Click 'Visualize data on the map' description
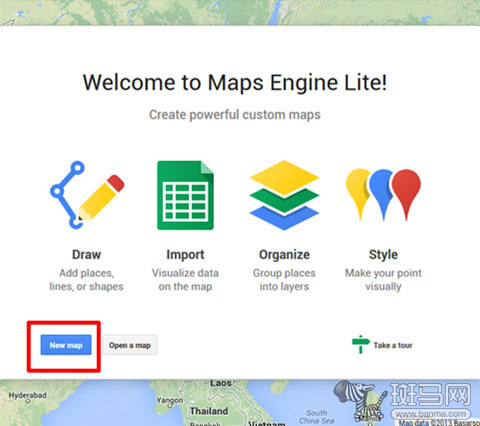480x426 pixels. [x=185, y=280]
